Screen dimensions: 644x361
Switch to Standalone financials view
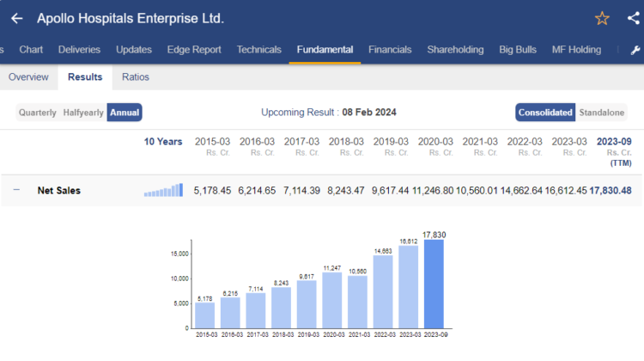602,113
